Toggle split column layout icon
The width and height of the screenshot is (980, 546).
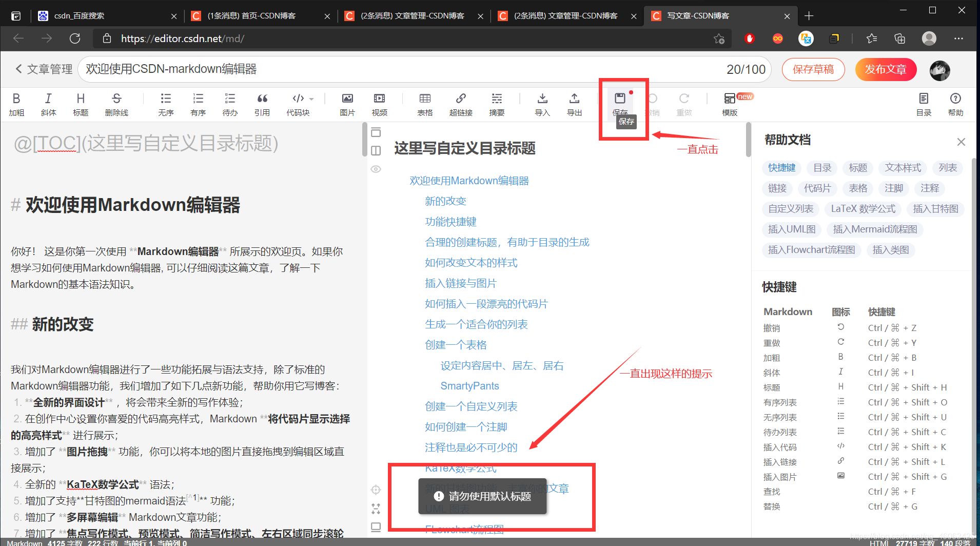[x=376, y=150]
